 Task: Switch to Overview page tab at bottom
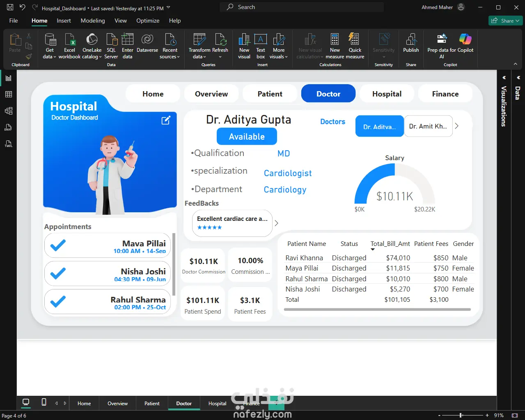117,403
